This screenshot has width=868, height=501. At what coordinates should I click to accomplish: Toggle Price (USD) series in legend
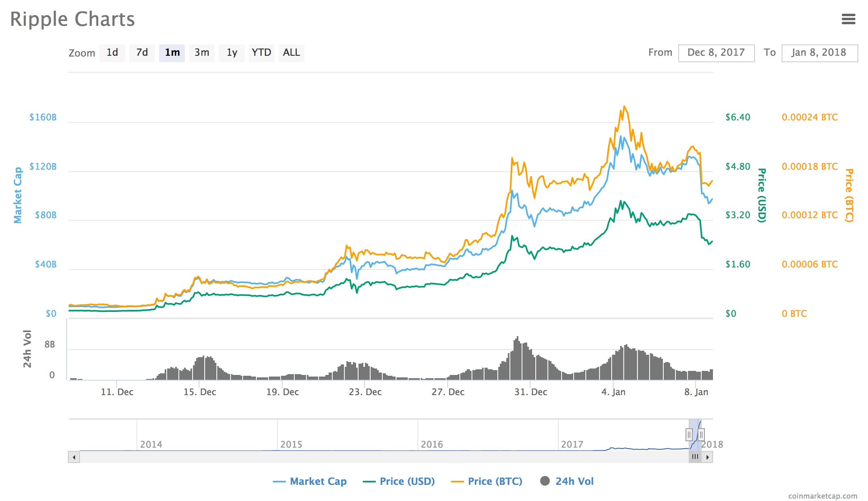pos(399,481)
